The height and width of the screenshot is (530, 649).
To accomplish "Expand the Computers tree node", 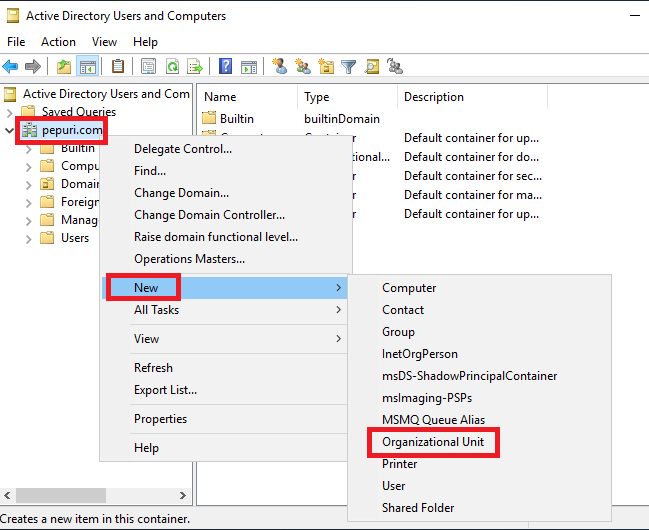I will pyautogui.click(x=29, y=167).
